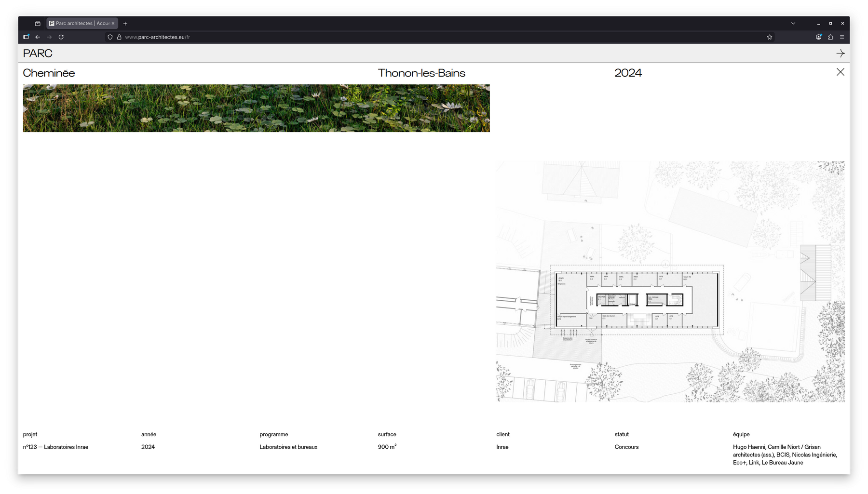Image resolution: width=868 pixels, height=494 pixels.
Task: Click the arrow icon in PARC header
Action: (x=840, y=53)
